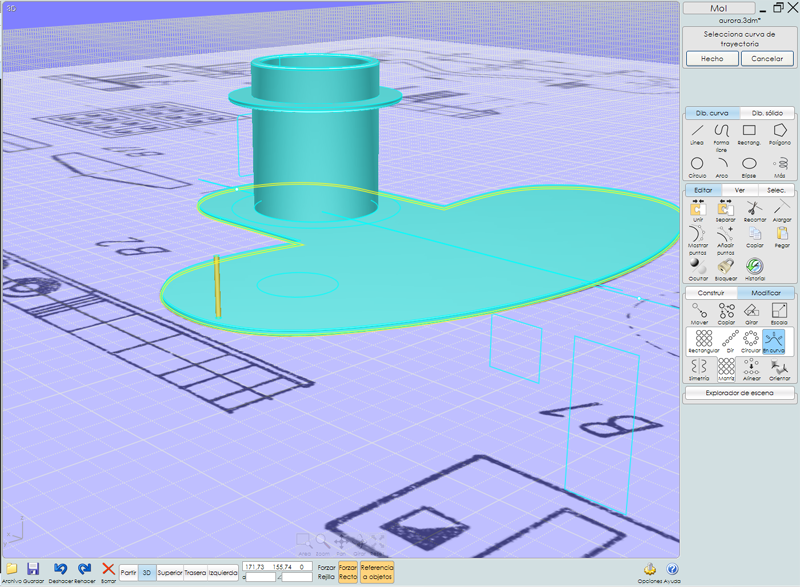Save file with Guardar icon
Image resolution: width=800 pixels, height=587 pixels.
point(33,572)
